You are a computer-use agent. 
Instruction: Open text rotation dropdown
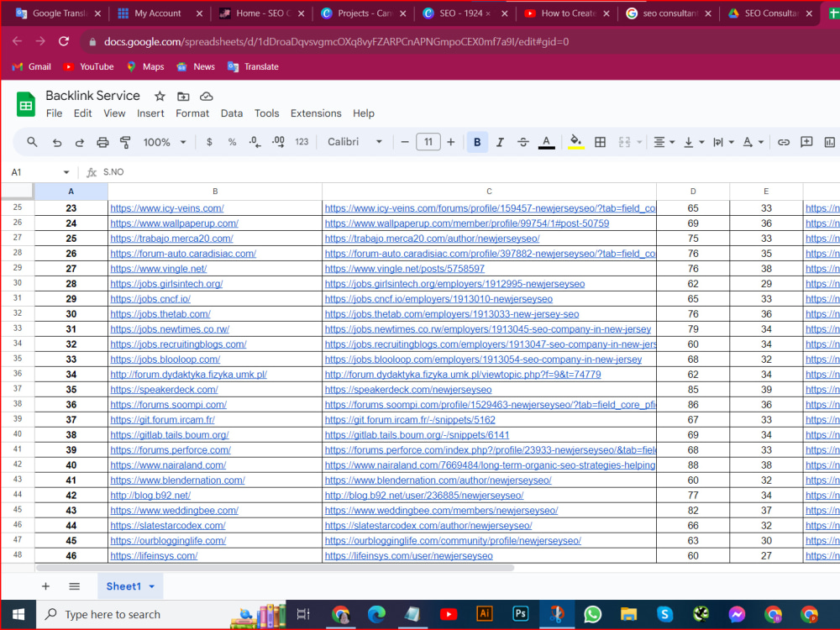click(753, 142)
